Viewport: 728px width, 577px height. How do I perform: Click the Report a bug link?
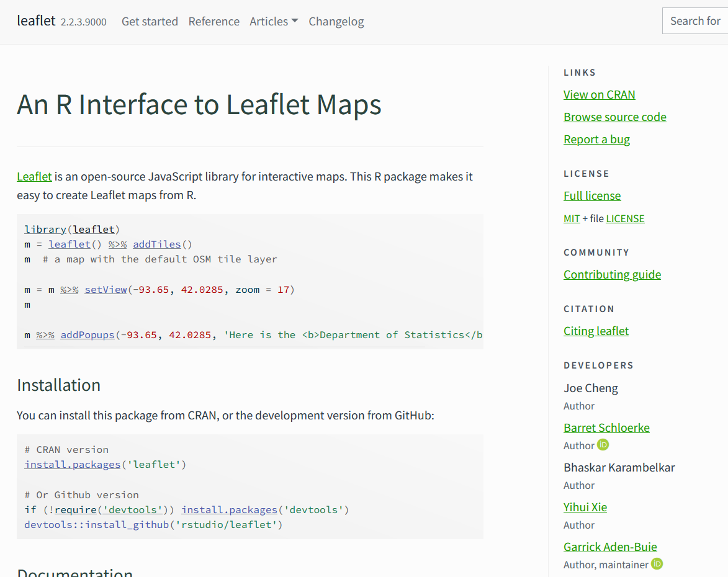pos(596,139)
